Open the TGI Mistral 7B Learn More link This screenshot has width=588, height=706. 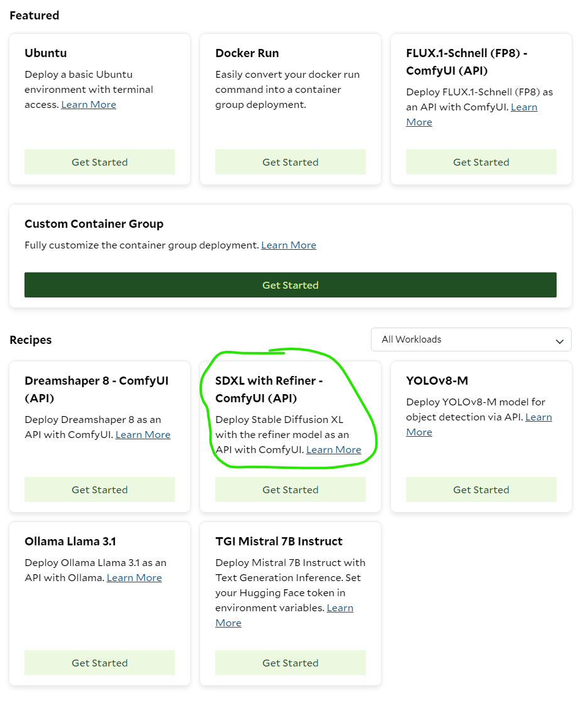pos(340,608)
